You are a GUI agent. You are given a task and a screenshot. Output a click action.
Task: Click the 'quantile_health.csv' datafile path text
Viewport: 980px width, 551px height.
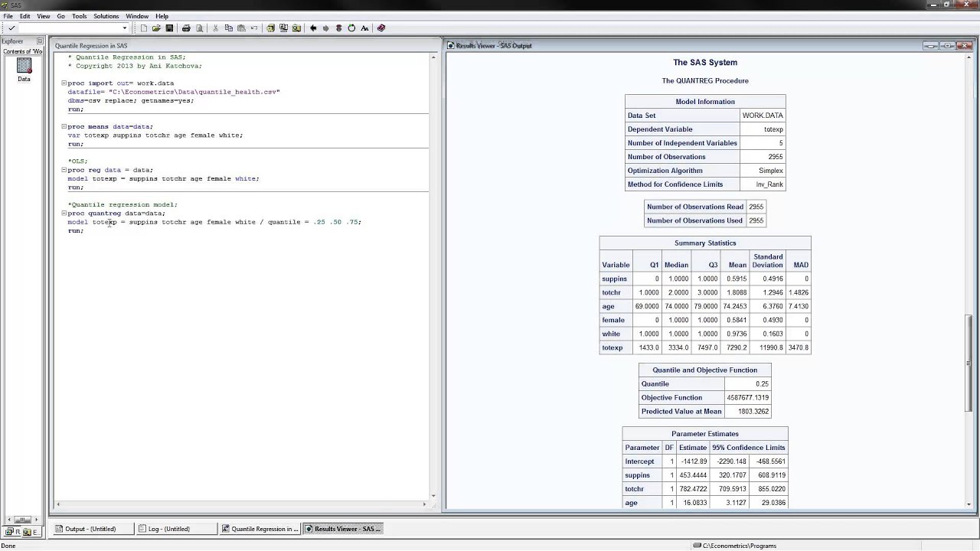[x=194, y=92]
